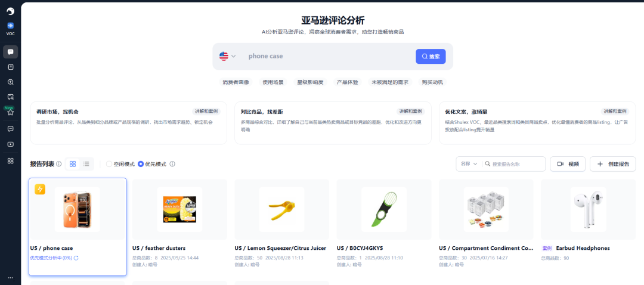Select the highlighted chat-bubble sidebar icon
Image resolution: width=644 pixels, height=285 pixels.
[x=10, y=52]
